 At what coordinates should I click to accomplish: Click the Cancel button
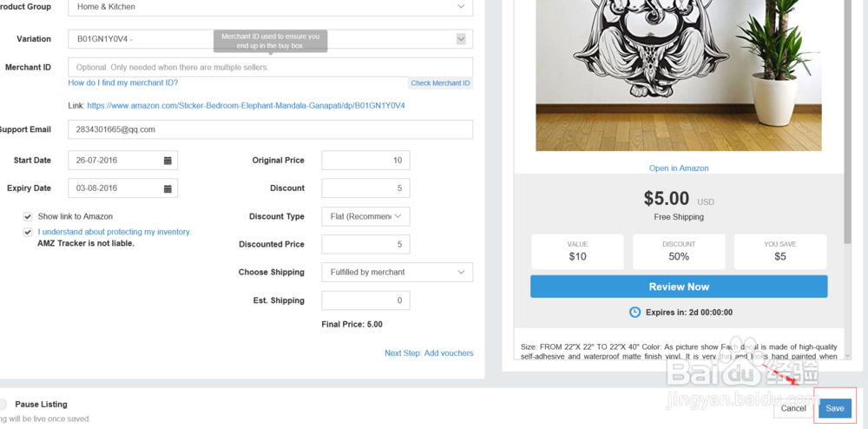793,408
